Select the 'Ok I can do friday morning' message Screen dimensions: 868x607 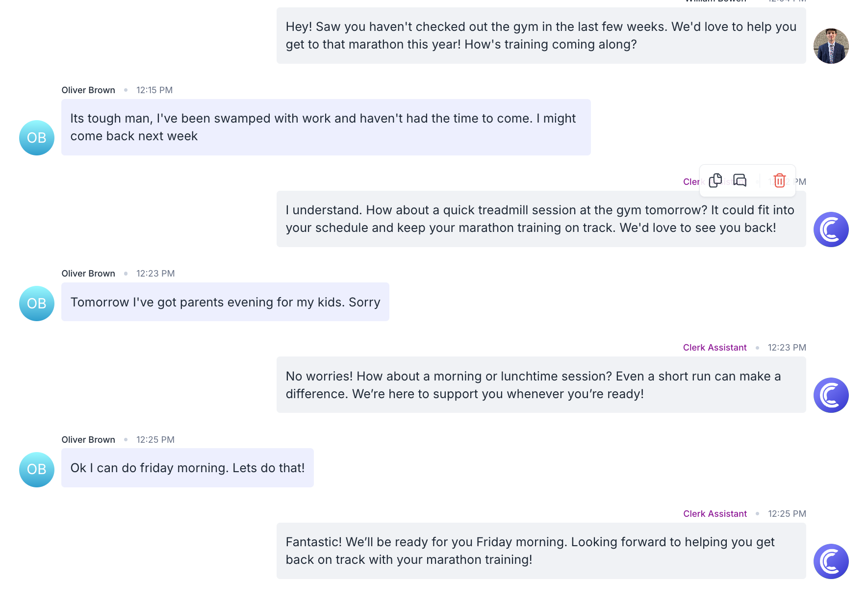pyautogui.click(x=187, y=468)
